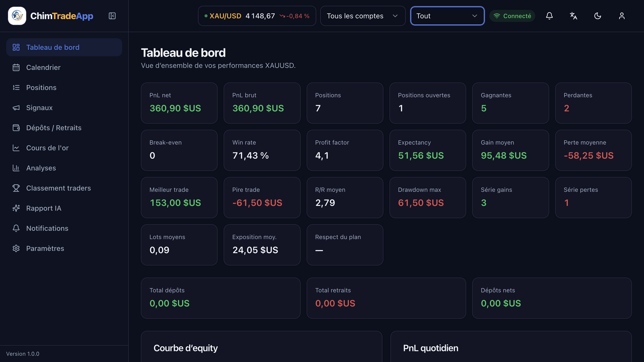Click the PnL quotidien heading
The image size is (644, 362).
431,348
